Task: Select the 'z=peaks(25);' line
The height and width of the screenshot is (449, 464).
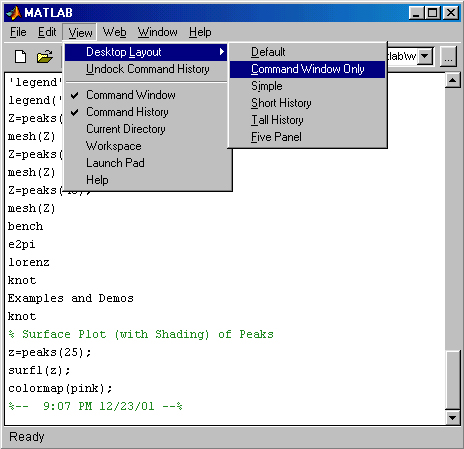Action: (50, 352)
